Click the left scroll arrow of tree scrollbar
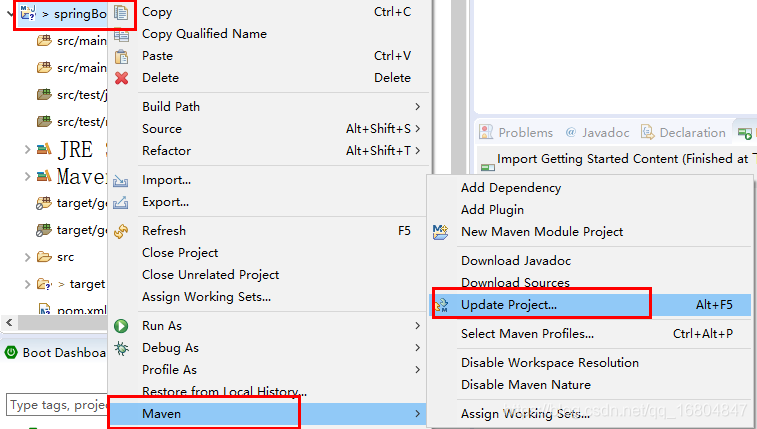 pyautogui.click(x=9, y=322)
